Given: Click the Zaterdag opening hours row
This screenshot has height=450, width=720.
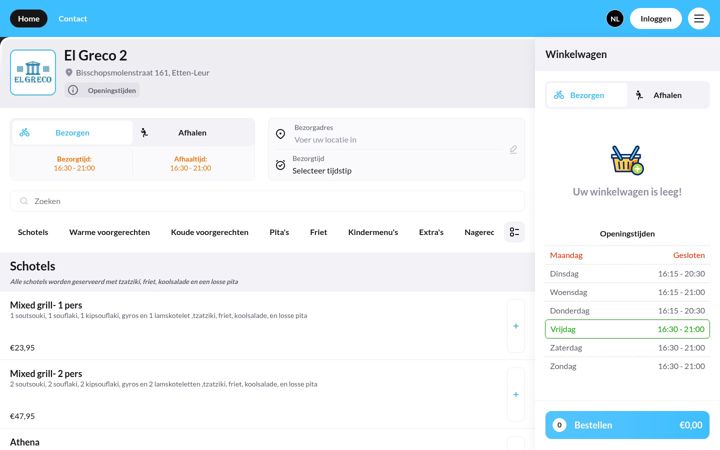Looking at the screenshot, I should [627, 348].
